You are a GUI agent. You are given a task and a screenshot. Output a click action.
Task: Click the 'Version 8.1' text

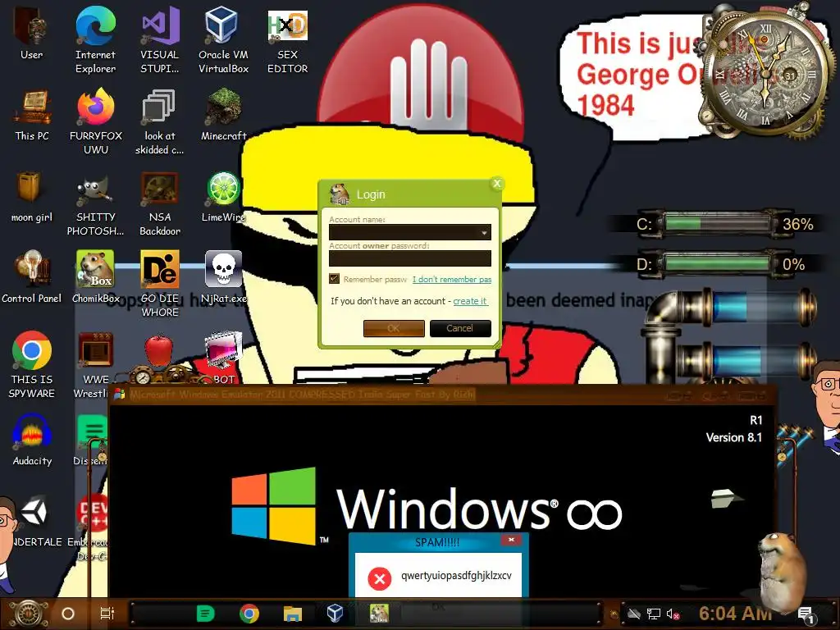click(733, 438)
